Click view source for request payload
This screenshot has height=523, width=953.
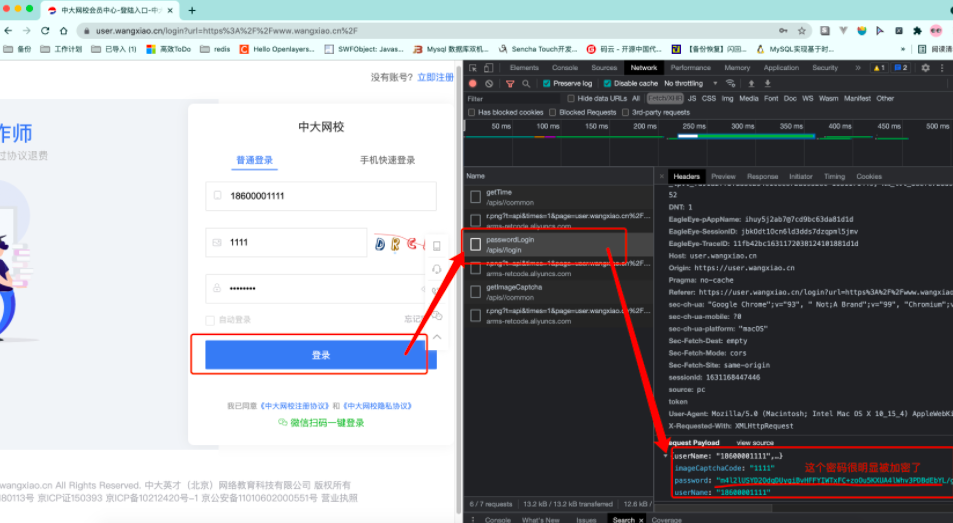coord(755,443)
